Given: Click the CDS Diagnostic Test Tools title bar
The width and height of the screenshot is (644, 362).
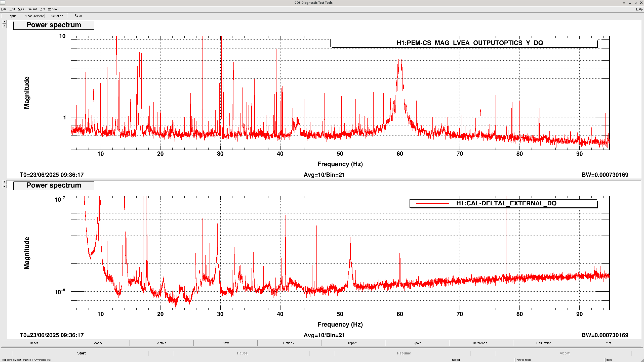Looking at the screenshot, I should (x=313, y=3).
